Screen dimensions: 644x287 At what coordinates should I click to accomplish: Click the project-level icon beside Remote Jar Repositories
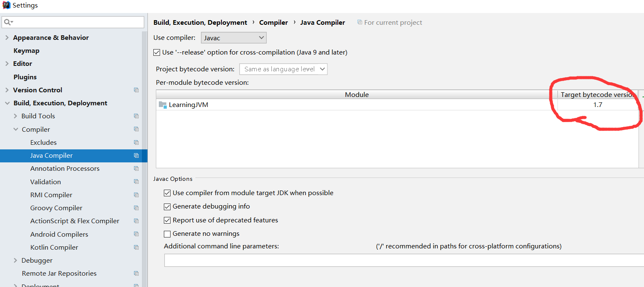click(136, 273)
